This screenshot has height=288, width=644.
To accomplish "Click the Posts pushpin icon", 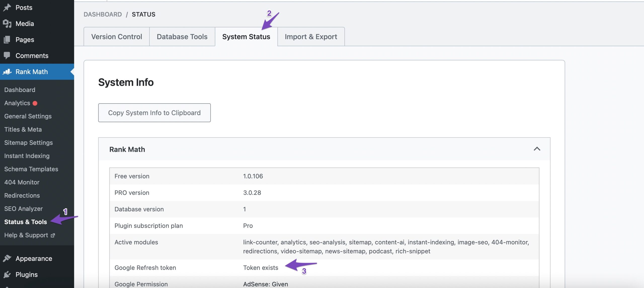I will (7, 8).
